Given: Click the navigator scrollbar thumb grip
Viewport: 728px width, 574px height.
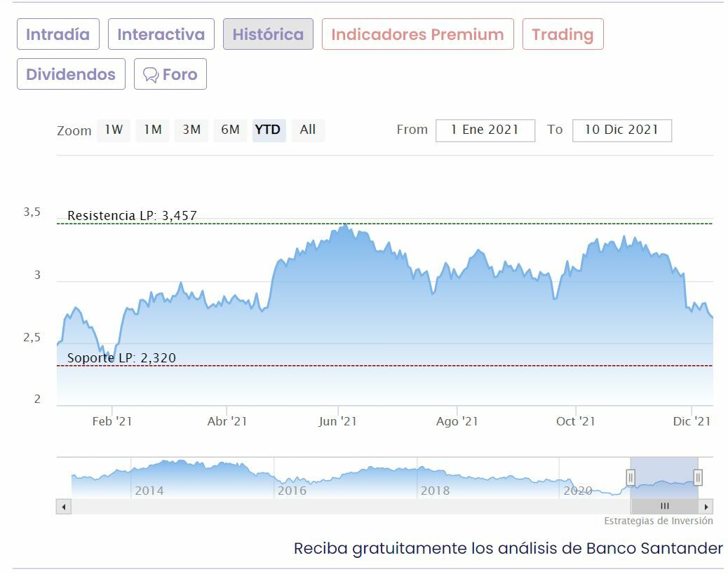Looking at the screenshot, I should pos(664,507).
